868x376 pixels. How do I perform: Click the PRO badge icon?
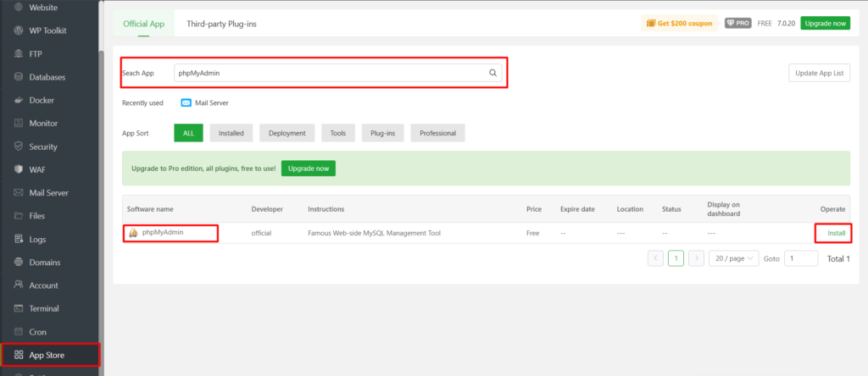coord(738,23)
